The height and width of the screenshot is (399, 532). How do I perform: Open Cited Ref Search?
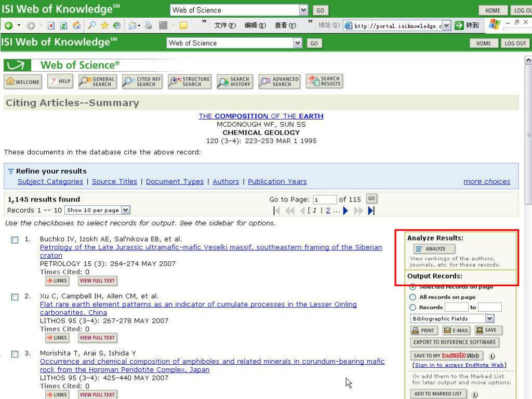pos(142,82)
